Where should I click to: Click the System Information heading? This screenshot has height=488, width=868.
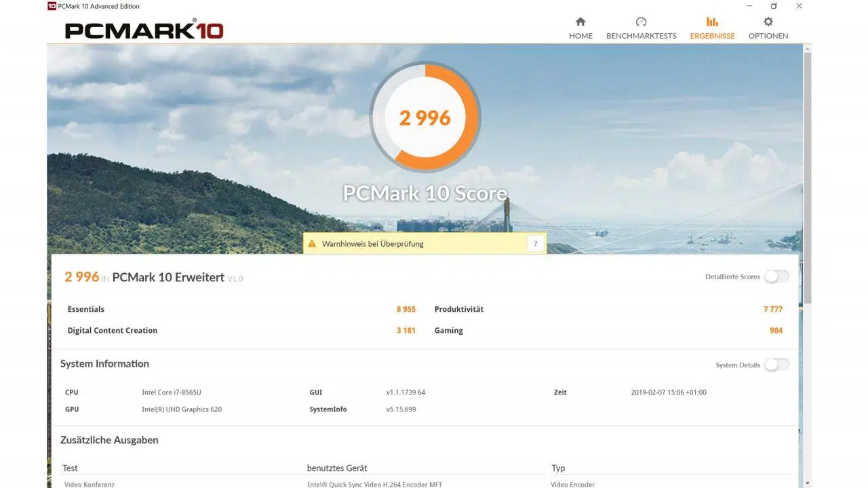(104, 364)
